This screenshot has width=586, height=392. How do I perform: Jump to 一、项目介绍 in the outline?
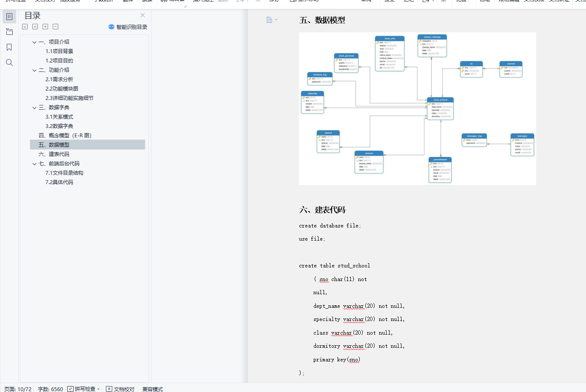(x=54, y=42)
